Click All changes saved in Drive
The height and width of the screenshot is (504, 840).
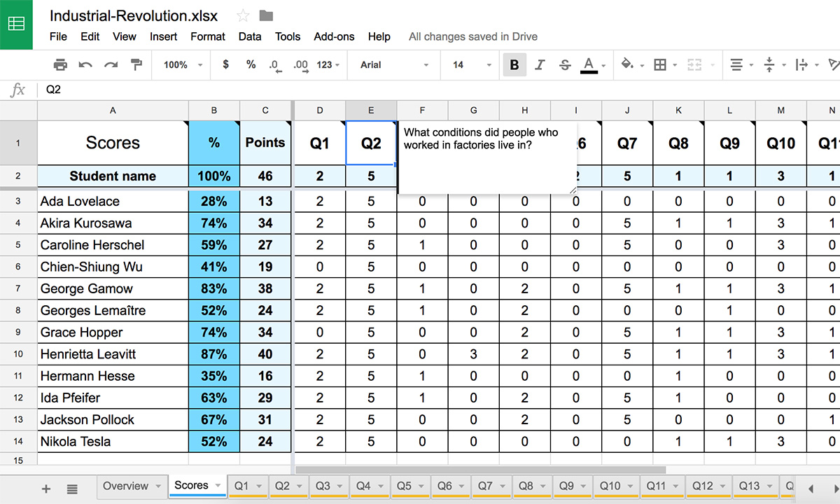click(x=473, y=36)
